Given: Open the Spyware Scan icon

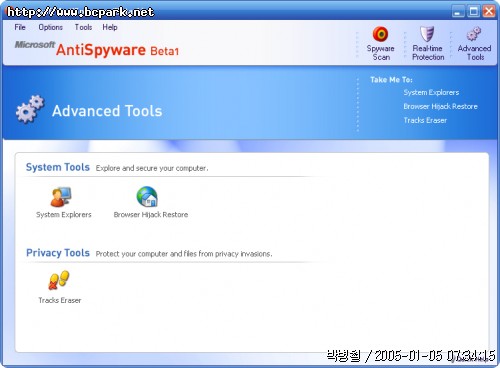Looking at the screenshot, I should (x=380, y=34).
